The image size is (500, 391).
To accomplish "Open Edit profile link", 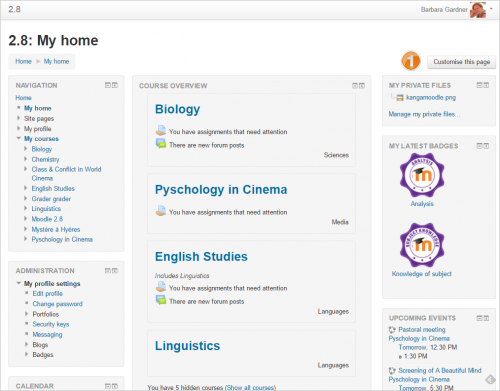I will point(48,294).
